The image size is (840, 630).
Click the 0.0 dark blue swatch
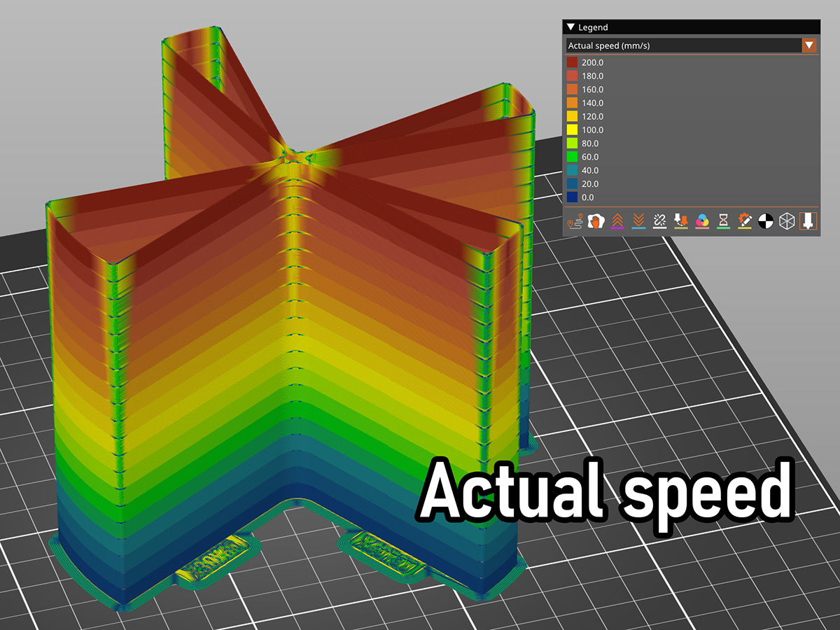[x=572, y=197]
